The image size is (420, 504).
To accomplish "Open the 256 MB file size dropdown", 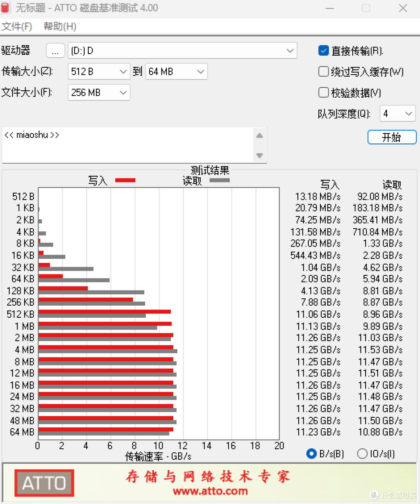I will [99, 93].
